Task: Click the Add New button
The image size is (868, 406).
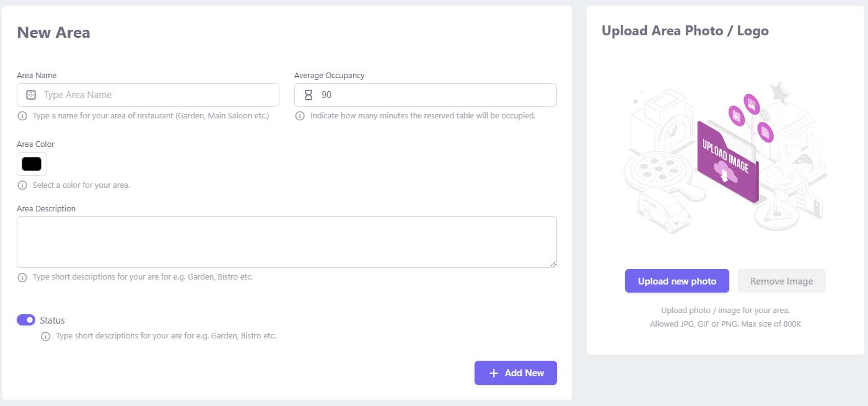Action: click(515, 373)
